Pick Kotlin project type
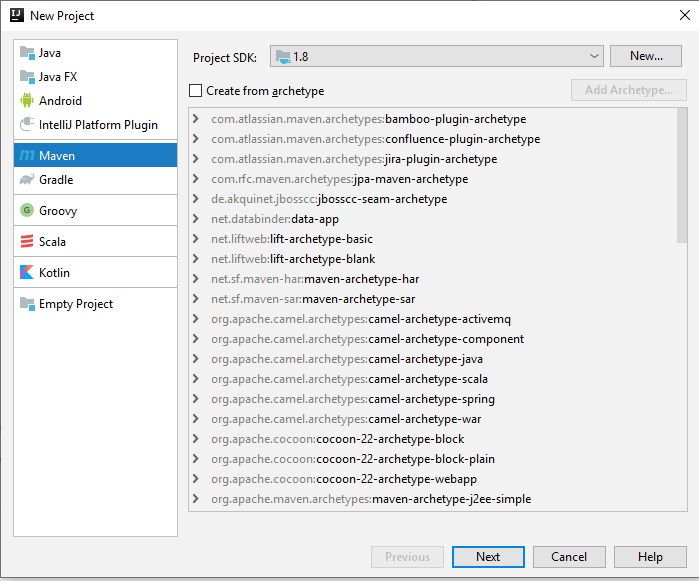699x581 pixels. pyautogui.click(x=95, y=272)
